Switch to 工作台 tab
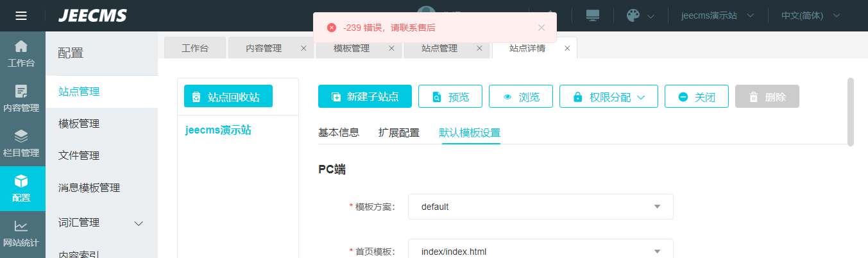Screen dimensions: 868x258 click(x=195, y=48)
